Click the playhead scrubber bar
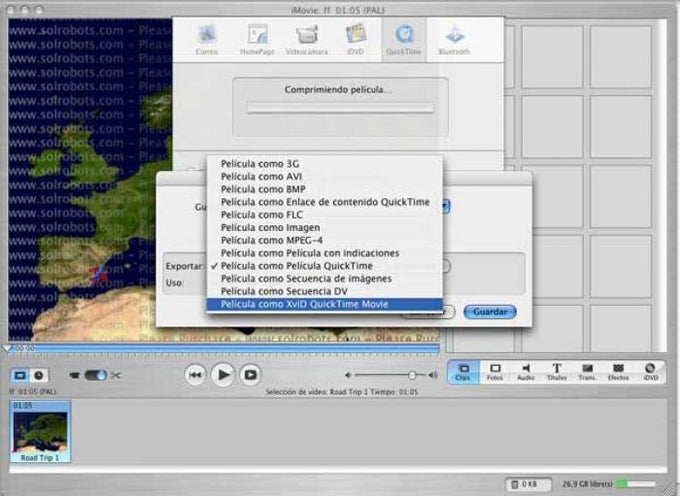Screen dimensions: 680x496 (x=223, y=348)
